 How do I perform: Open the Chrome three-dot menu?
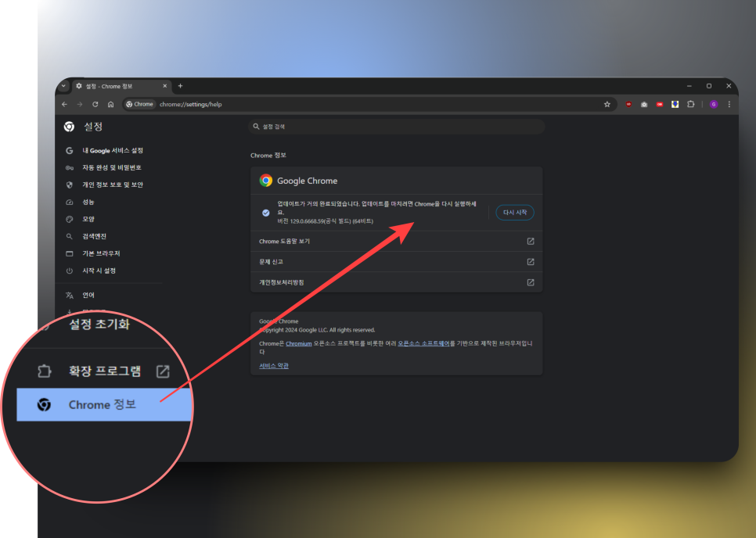pos(729,104)
